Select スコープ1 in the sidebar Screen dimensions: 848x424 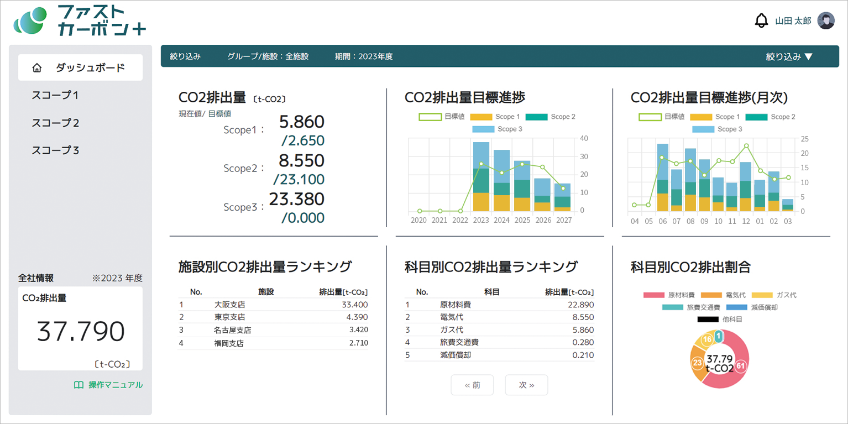(x=55, y=95)
